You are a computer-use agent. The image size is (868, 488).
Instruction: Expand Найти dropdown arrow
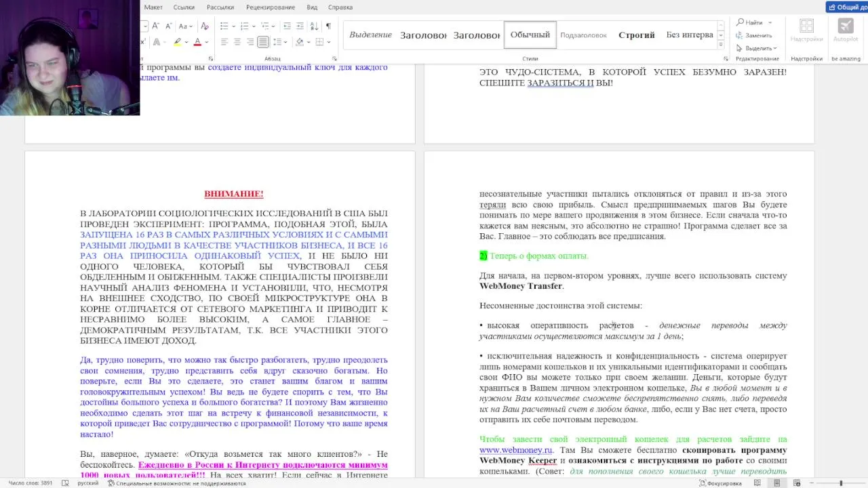click(770, 22)
